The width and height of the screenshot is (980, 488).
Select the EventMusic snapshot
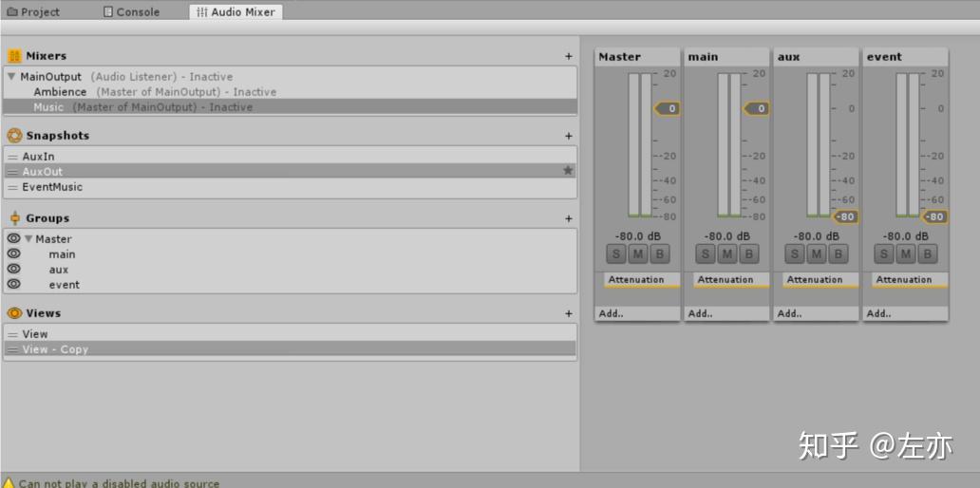(290, 187)
